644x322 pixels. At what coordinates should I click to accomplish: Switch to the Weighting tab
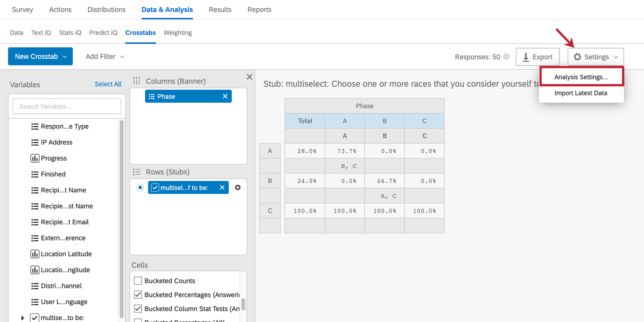click(x=178, y=33)
